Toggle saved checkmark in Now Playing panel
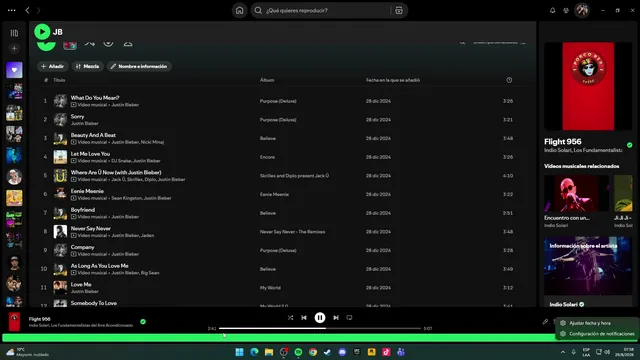Viewport: 640px width, 360px height. pos(629,145)
